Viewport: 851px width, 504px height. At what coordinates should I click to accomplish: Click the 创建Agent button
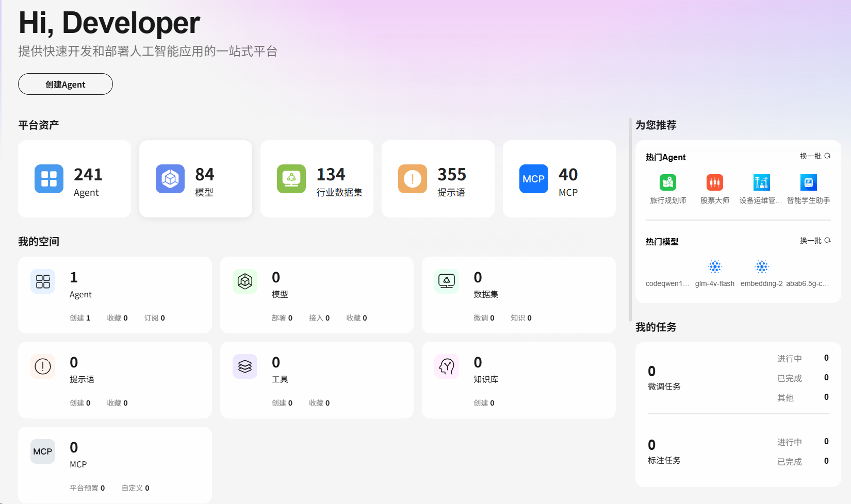[x=66, y=84]
